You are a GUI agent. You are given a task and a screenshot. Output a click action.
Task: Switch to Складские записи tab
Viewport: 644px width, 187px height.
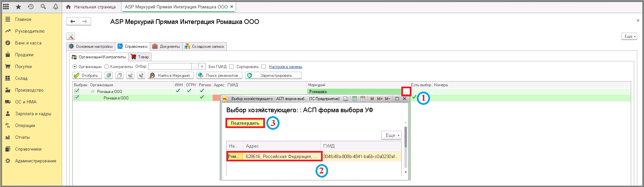(x=205, y=46)
